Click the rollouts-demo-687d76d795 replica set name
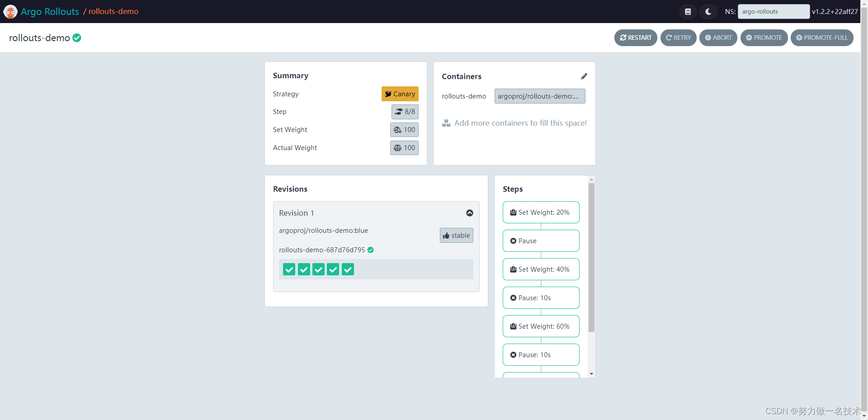The image size is (868, 420). (x=322, y=250)
